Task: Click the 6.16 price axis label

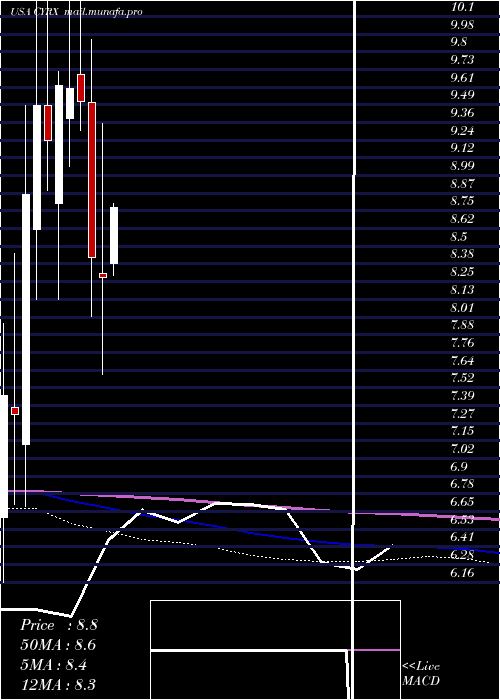Action: 462,572
